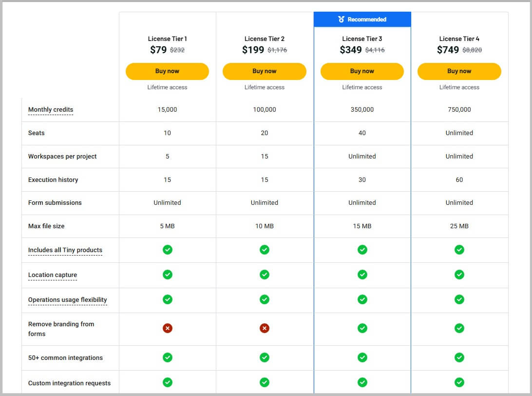Screen dimensions: 532x396
Task: Click Tier 1 checkmark for Operations usage flexibility
Action: (167, 299)
